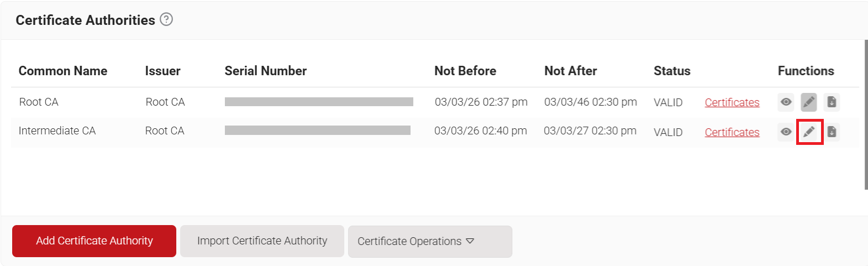Click the Serial Number column header
The height and width of the screenshot is (266, 868).
click(x=266, y=71)
